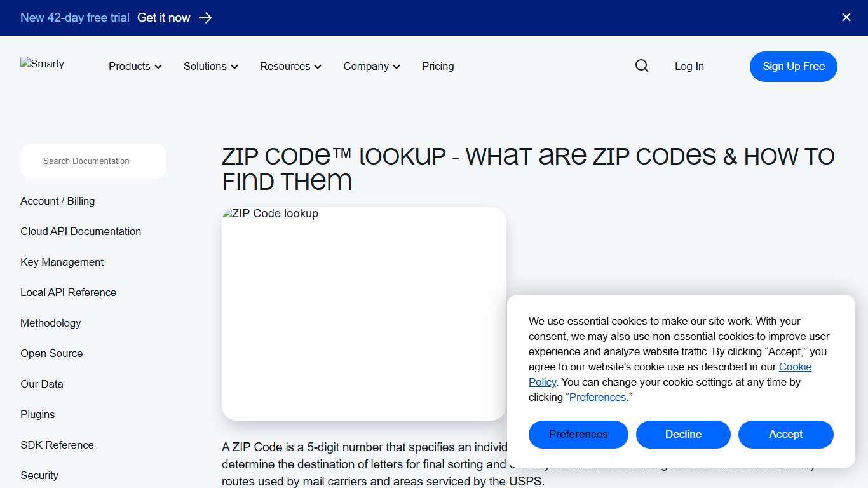Screen dimensions: 868x488
Task: Open Cloud API Documentation section
Action: tap(81, 231)
